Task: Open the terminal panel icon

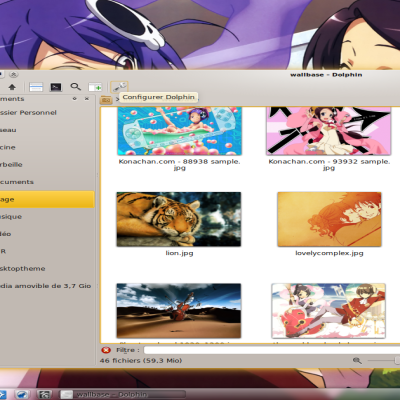Action: (56, 87)
